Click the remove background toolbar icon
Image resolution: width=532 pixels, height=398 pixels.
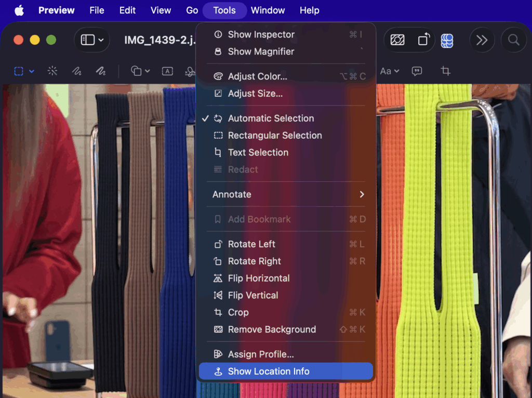397,40
